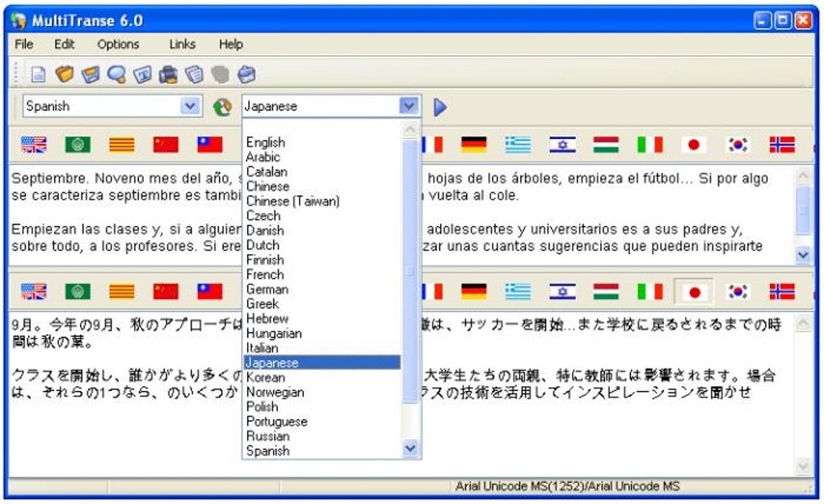824x504 pixels.
Task: Open the Help menu
Action: [231, 44]
